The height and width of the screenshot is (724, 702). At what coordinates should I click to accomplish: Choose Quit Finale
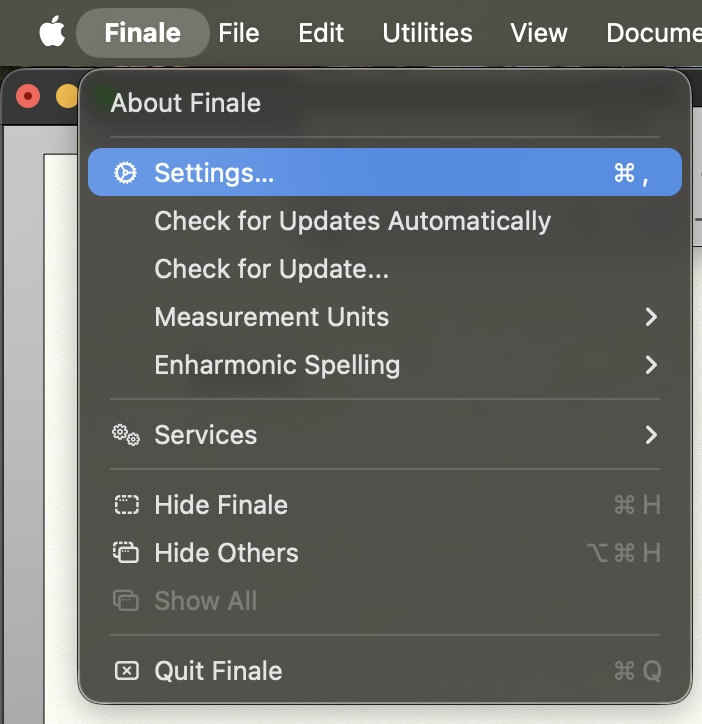pyautogui.click(x=218, y=671)
